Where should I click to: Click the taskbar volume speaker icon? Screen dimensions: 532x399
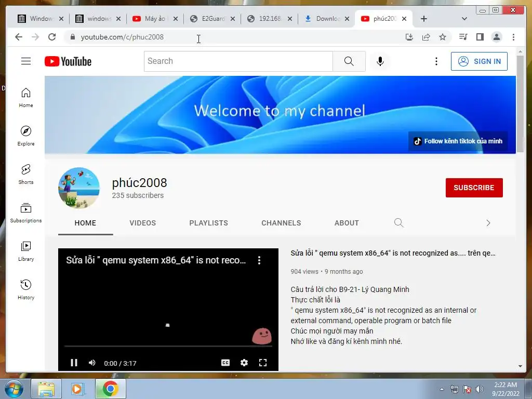click(480, 389)
